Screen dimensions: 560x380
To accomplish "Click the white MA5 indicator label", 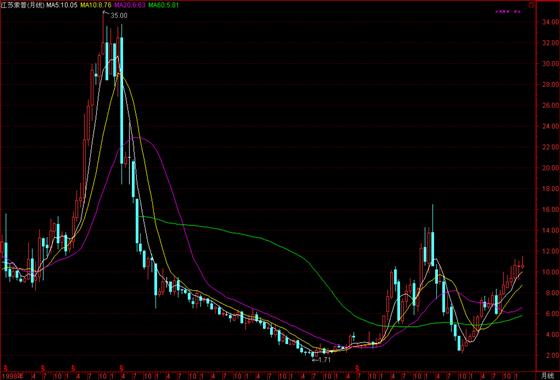I will (x=61, y=5).
